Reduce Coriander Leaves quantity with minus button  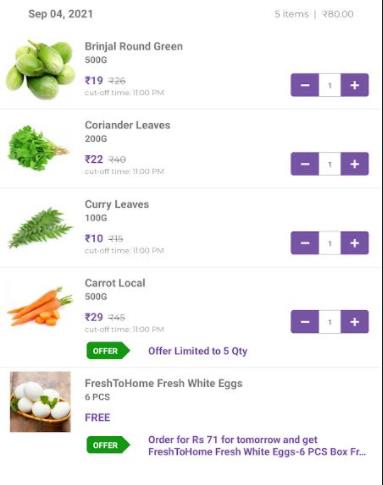click(305, 164)
